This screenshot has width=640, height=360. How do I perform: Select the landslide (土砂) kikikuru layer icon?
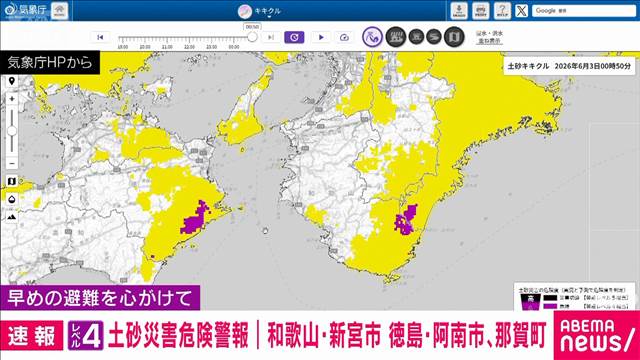point(372,37)
